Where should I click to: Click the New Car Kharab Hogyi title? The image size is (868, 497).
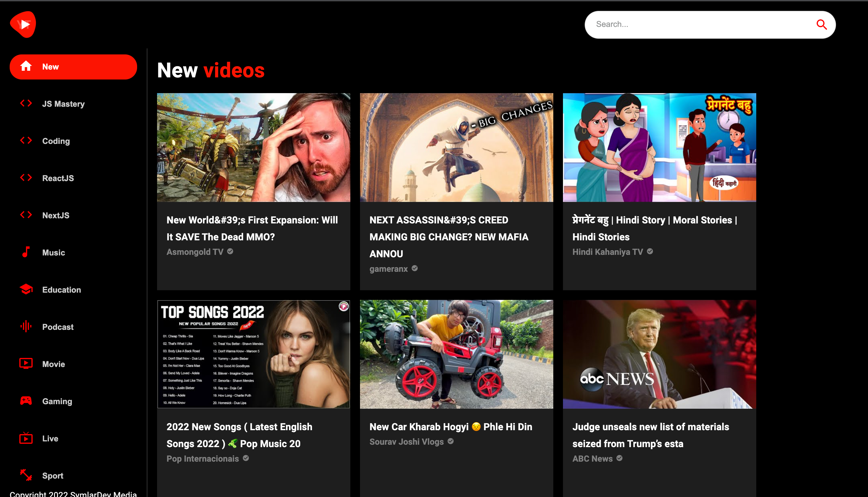(x=451, y=427)
